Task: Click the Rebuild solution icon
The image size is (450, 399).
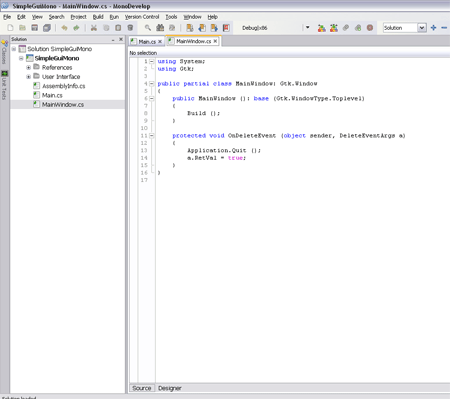Action: [334, 28]
